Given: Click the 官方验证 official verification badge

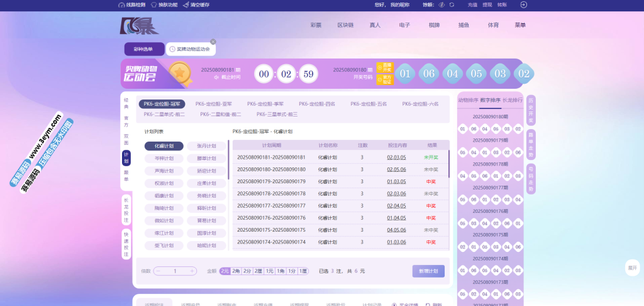Looking at the screenshot, I should point(384,80).
